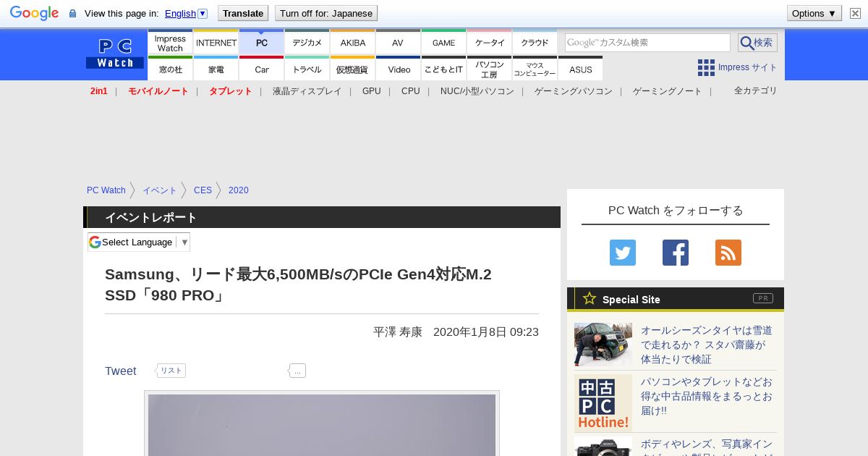The height and width of the screenshot is (456, 868).
Task: Open the 窓の杜 tab
Action: click(x=170, y=69)
